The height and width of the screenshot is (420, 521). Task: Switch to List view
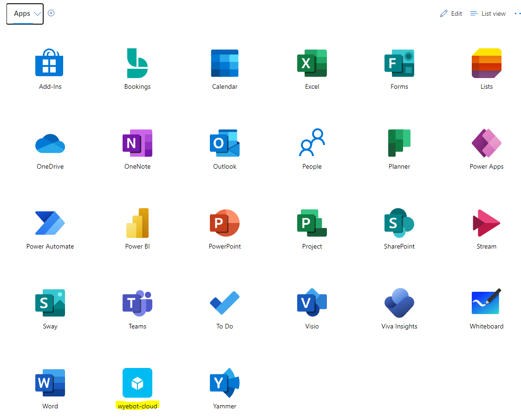pyautogui.click(x=488, y=13)
